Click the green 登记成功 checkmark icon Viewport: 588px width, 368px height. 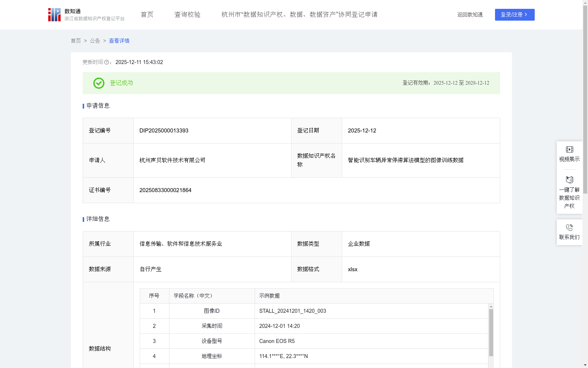[98, 83]
